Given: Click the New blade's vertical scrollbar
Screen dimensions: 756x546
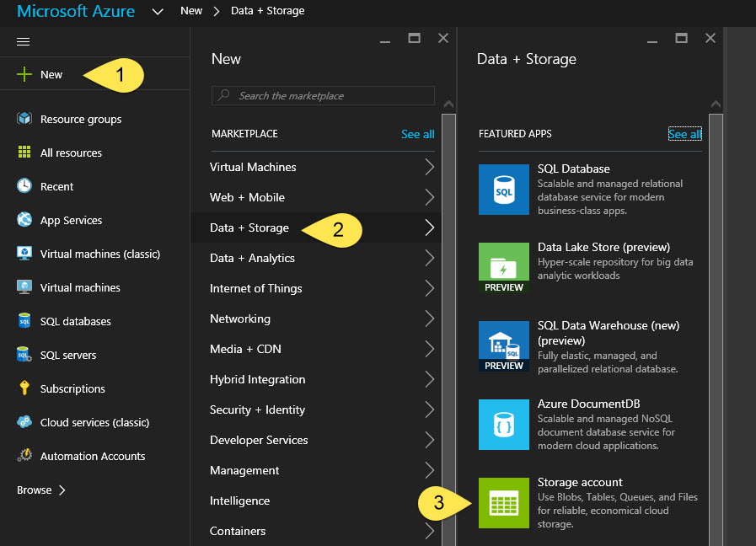Looking at the screenshot, I should click(x=448, y=320).
